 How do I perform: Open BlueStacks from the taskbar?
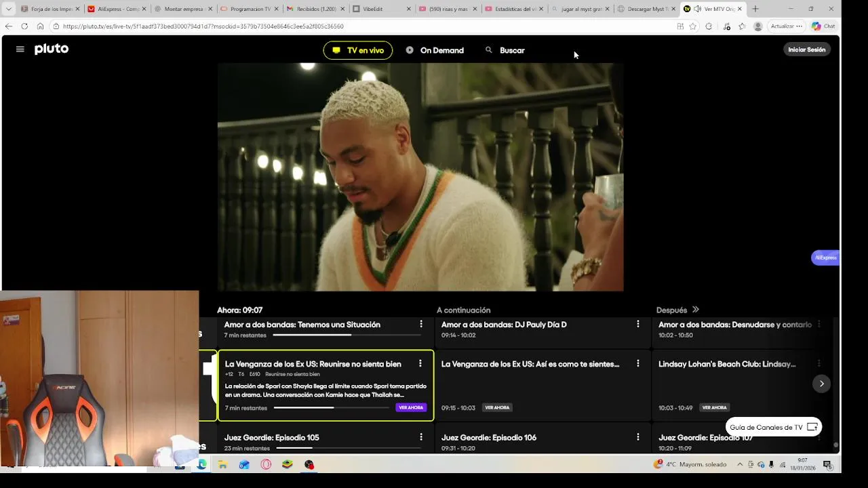[288, 465]
